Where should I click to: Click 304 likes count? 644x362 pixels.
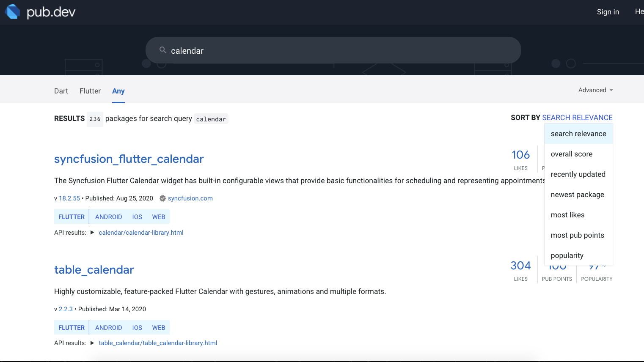coord(520,266)
